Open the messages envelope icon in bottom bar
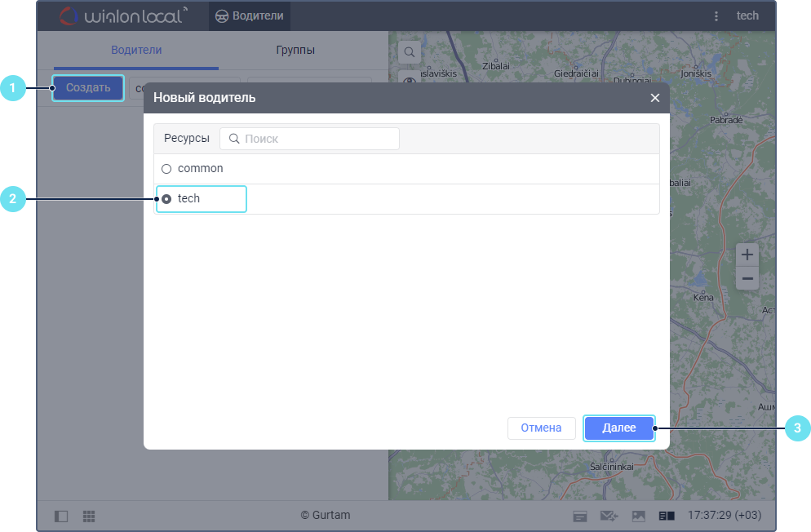 (x=608, y=516)
